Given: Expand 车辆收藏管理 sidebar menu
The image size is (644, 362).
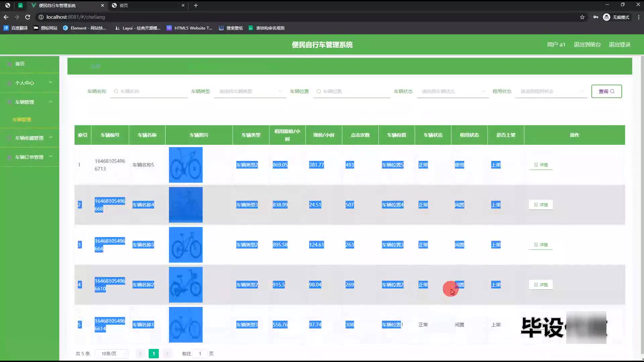Looking at the screenshot, I should click(30, 138).
